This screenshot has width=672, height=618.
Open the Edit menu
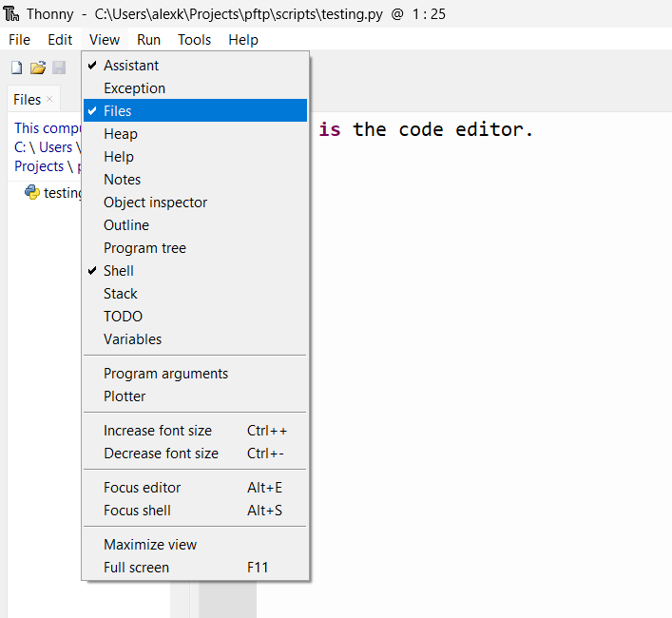pos(60,40)
